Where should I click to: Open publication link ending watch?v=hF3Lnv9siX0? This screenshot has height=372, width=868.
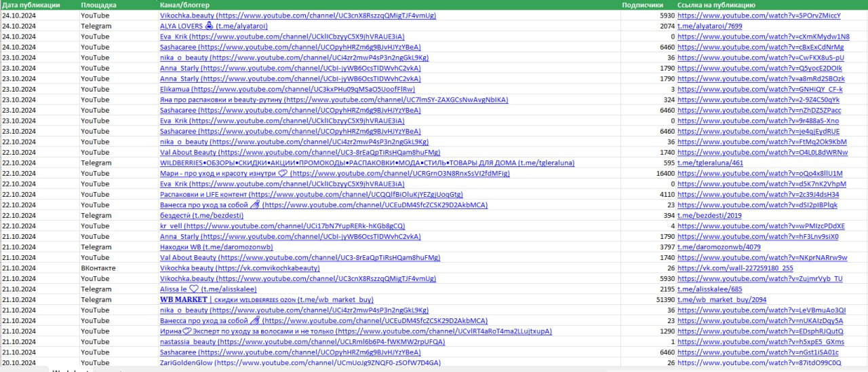758,236
